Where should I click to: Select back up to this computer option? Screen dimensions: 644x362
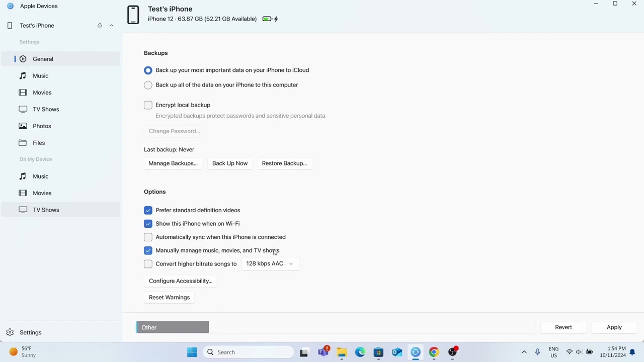[x=148, y=85]
